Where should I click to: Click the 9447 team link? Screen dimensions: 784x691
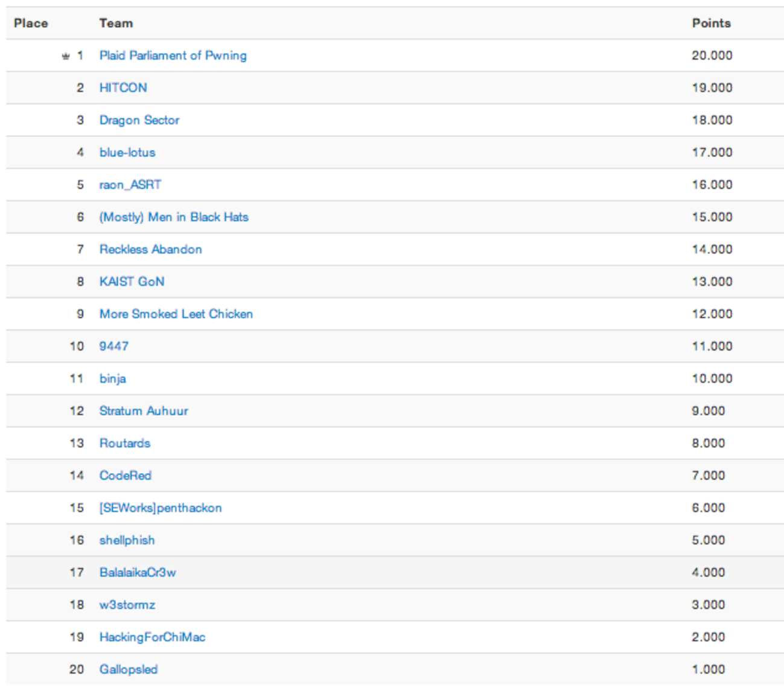114,346
